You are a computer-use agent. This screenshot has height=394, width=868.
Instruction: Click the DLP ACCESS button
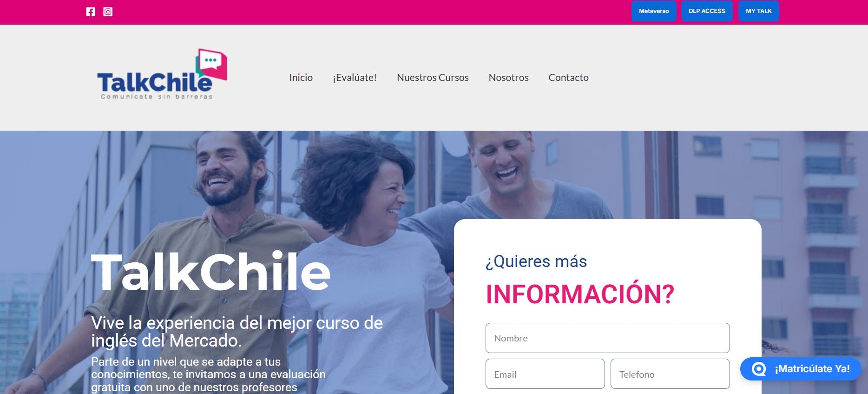pos(707,11)
